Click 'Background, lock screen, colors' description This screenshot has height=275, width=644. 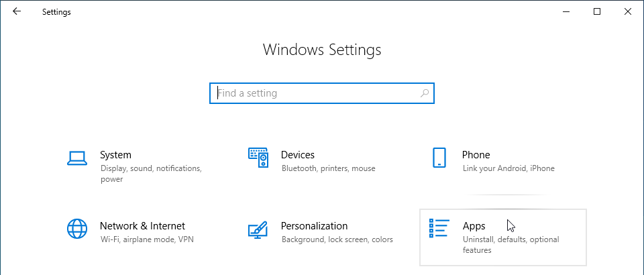coord(337,239)
